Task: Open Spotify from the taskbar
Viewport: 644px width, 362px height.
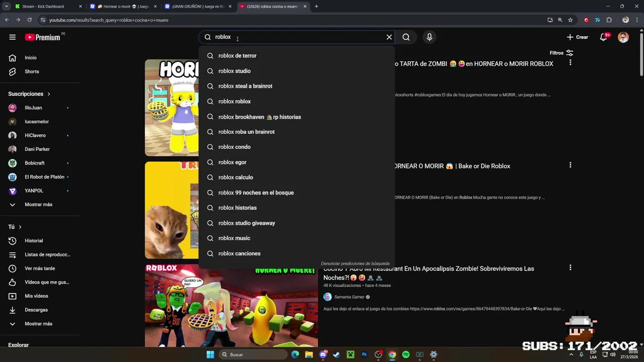Action: (406, 354)
